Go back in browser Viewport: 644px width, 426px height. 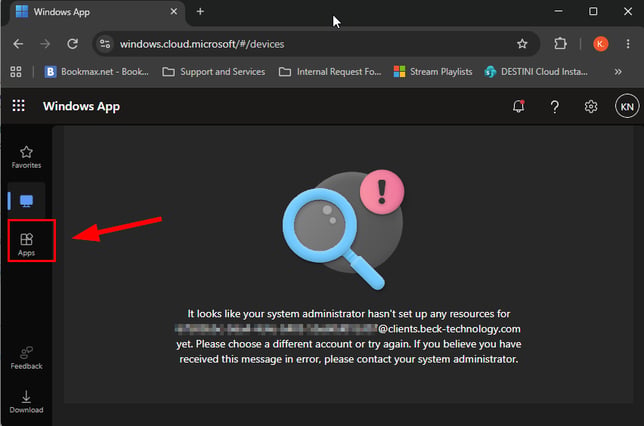pyautogui.click(x=18, y=44)
